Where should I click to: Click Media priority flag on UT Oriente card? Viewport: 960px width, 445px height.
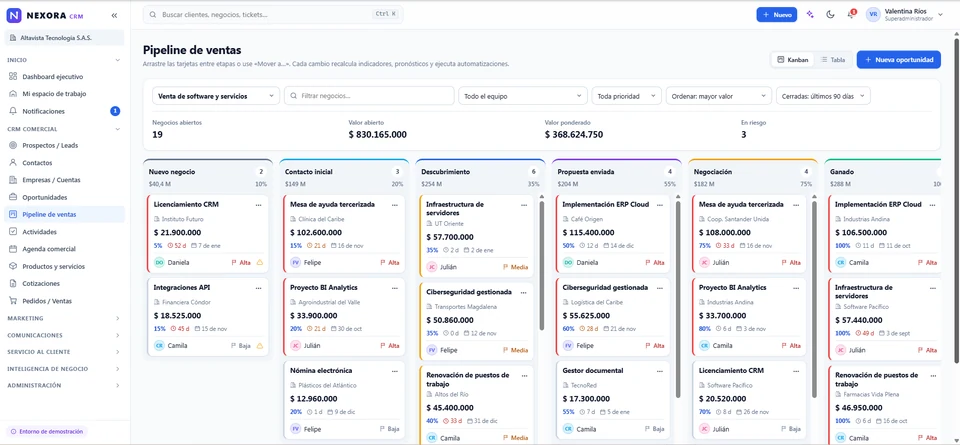click(x=516, y=267)
